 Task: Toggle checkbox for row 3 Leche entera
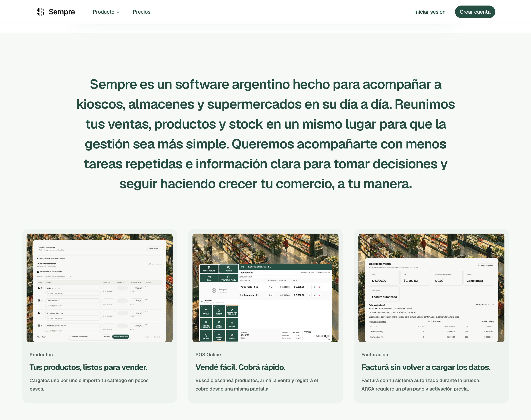[x=39, y=300]
